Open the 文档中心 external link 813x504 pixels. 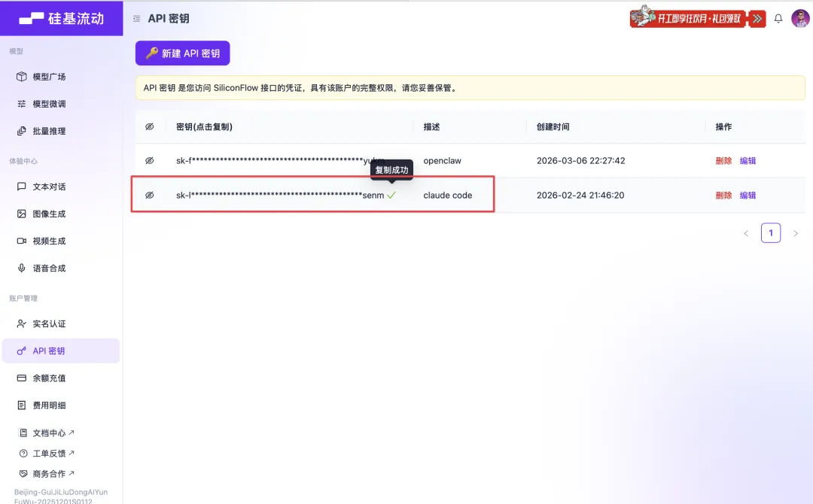click(47, 433)
